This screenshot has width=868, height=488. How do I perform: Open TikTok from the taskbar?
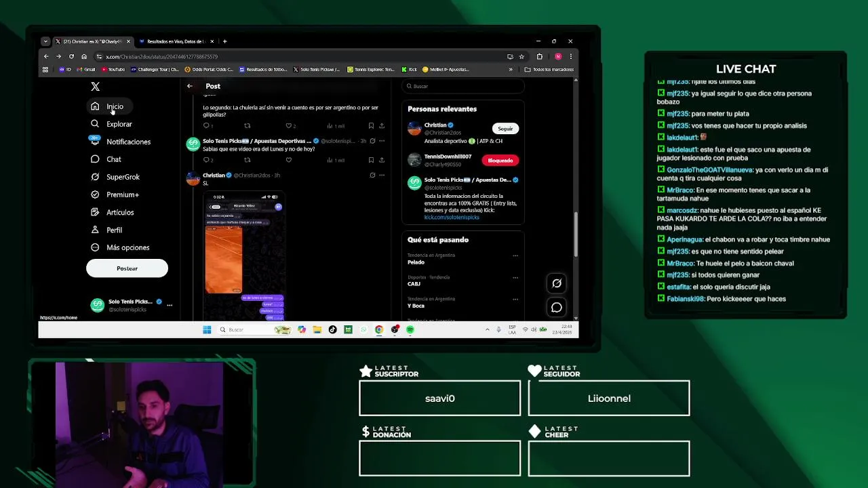coord(332,329)
